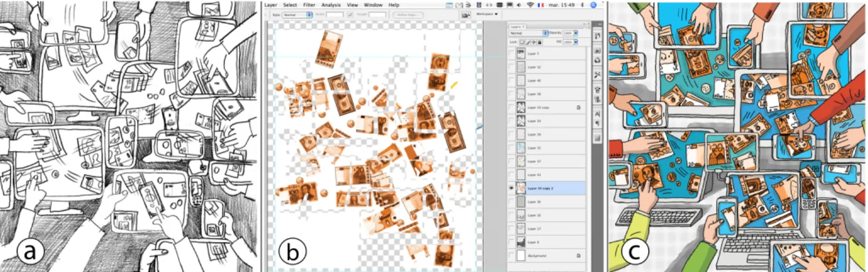Show Layer 32 visibility box
The width and height of the screenshot is (868, 272).
512,67
